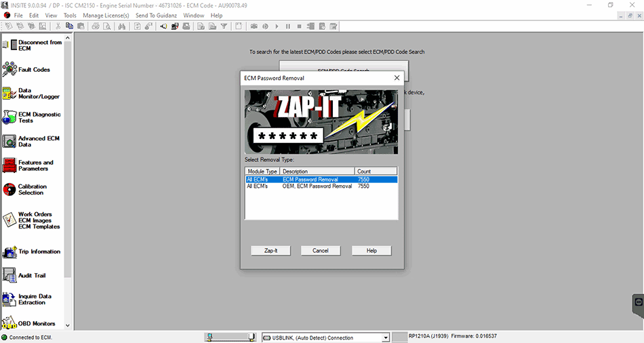Minimize the inner document window

[x=621, y=16]
